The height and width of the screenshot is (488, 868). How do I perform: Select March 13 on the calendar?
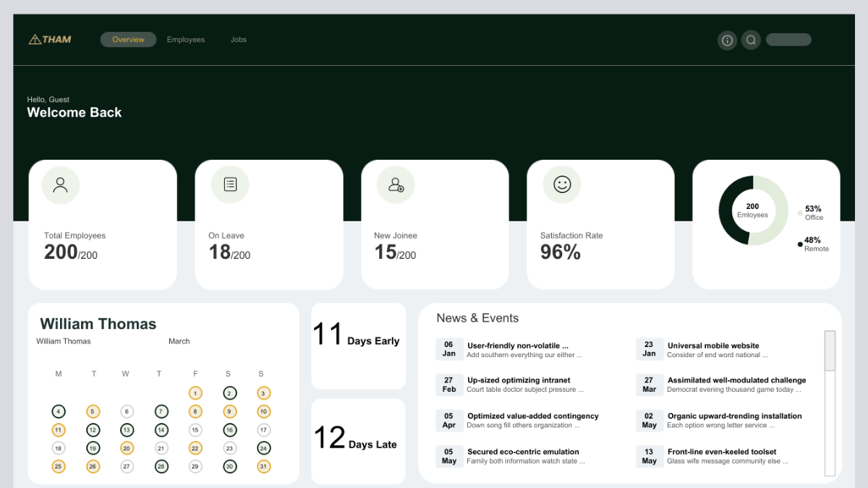(x=127, y=430)
